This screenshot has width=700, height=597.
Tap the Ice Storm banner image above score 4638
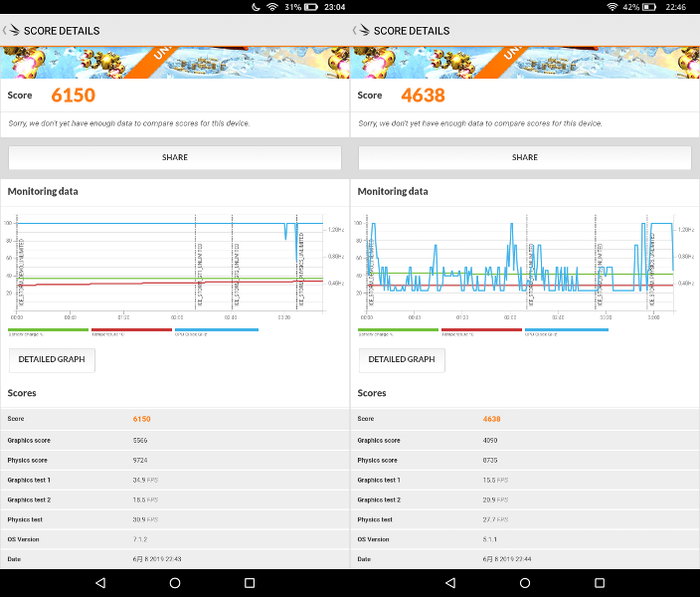(525, 63)
